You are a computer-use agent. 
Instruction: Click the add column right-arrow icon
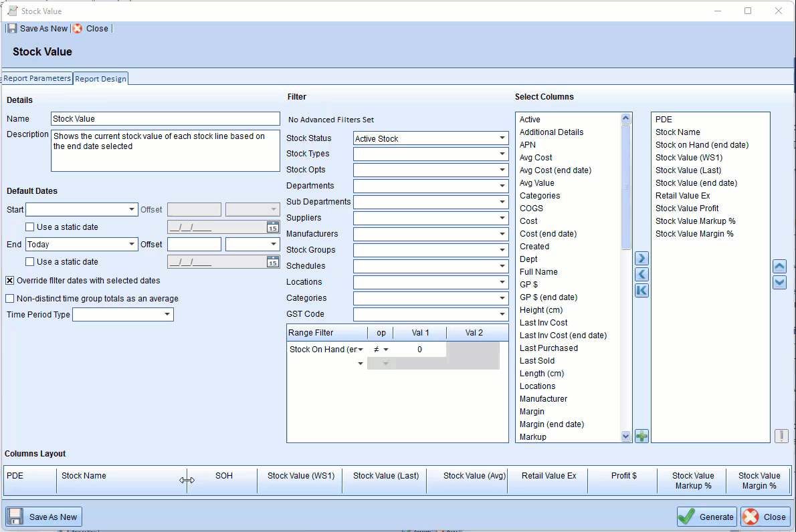(x=641, y=259)
